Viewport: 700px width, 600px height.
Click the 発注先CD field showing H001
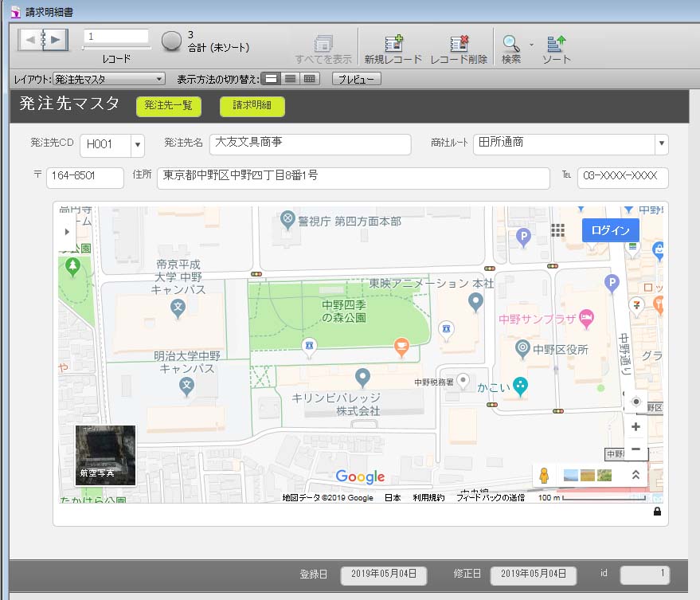tap(106, 145)
